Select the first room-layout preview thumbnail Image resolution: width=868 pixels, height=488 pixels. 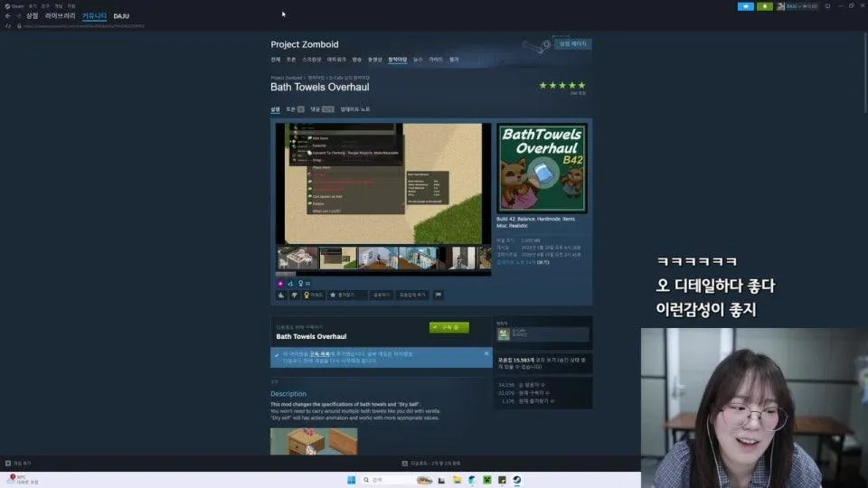pyautogui.click(x=297, y=258)
